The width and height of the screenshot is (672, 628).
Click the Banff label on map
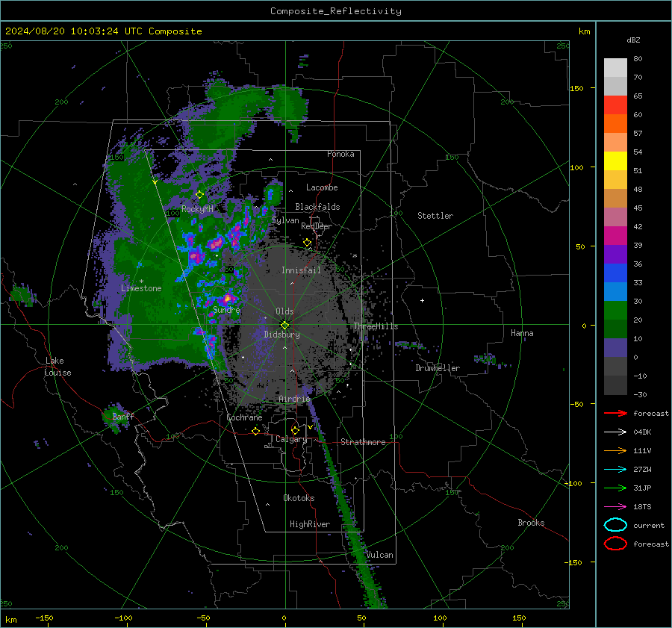pos(123,416)
